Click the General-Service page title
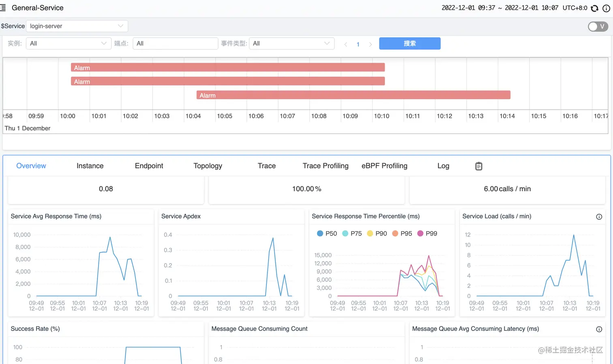Image resolution: width=613 pixels, height=364 pixels. pyautogui.click(x=38, y=8)
